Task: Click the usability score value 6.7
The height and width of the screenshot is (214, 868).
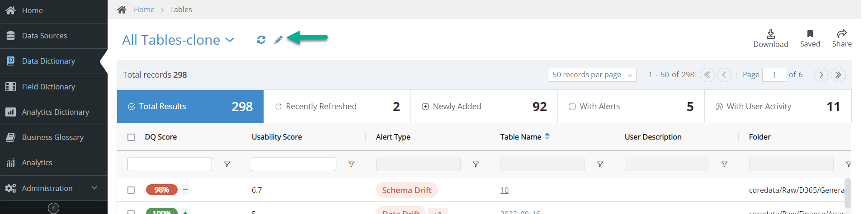Action: pyautogui.click(x=257, y=190)
